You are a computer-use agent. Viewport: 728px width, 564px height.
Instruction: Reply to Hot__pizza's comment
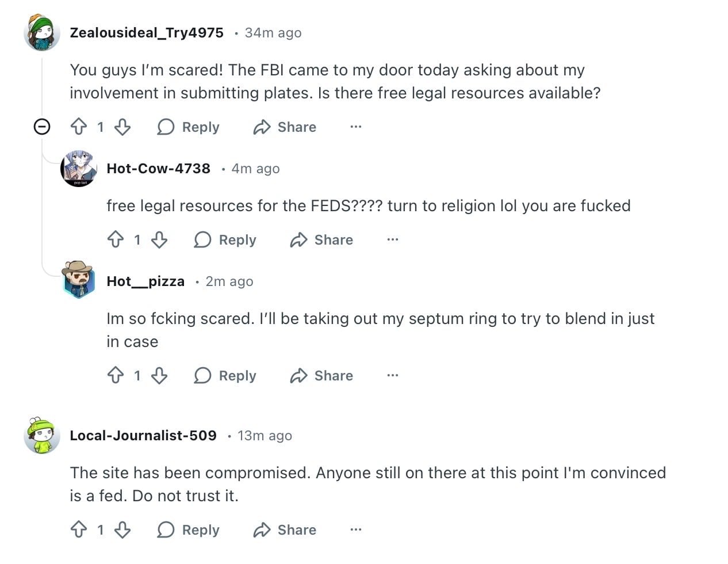click(225, 375)
